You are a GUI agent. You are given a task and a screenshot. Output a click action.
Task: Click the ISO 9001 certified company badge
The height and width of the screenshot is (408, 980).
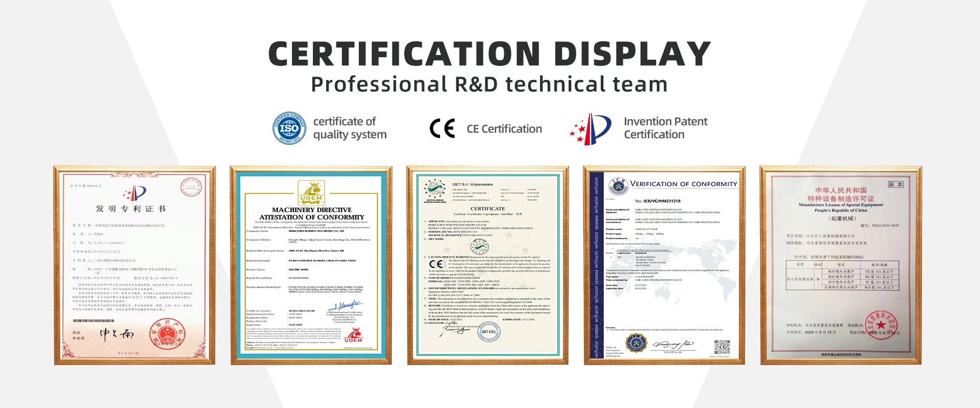[289, 128]
